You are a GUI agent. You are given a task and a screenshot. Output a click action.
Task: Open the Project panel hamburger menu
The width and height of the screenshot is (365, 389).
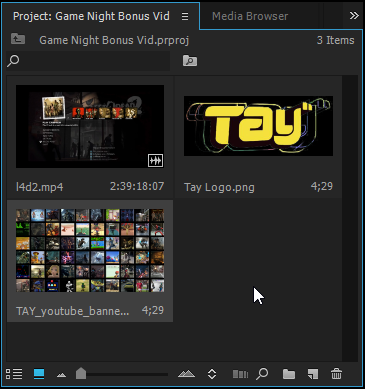pos(185,16)
